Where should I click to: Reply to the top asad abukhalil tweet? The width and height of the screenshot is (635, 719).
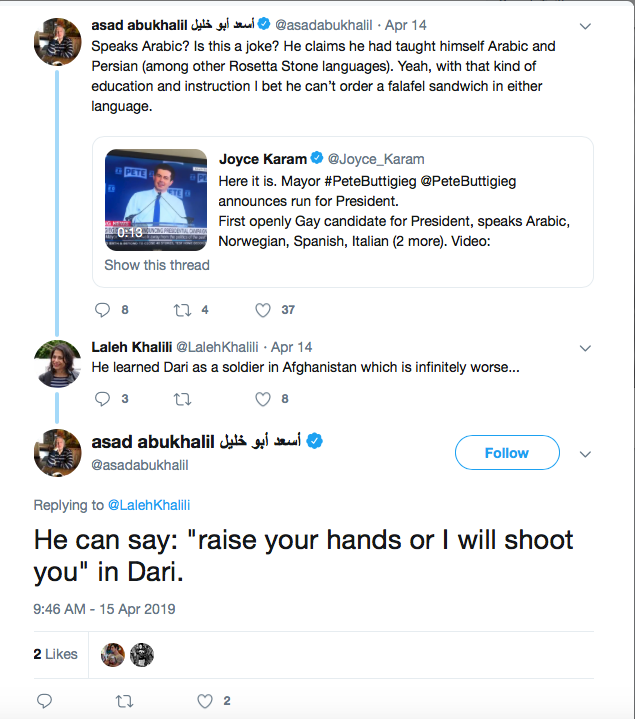point(101,310)
